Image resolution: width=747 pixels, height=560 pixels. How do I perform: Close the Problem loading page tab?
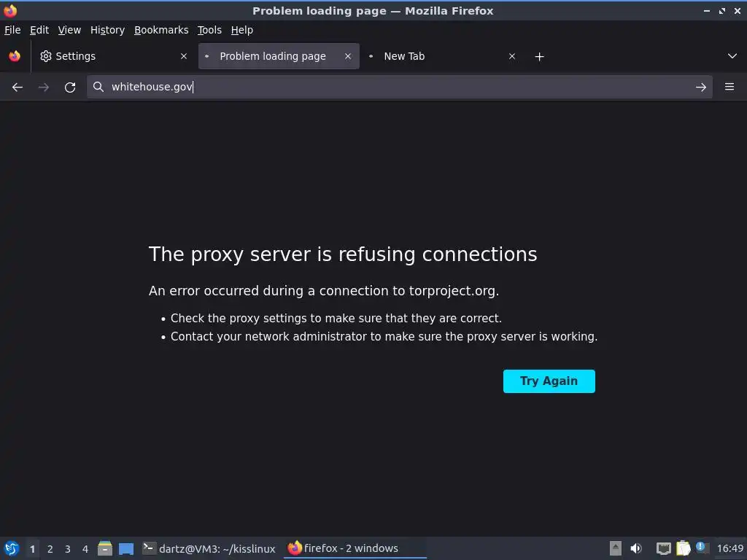click(x=348, y=56)
